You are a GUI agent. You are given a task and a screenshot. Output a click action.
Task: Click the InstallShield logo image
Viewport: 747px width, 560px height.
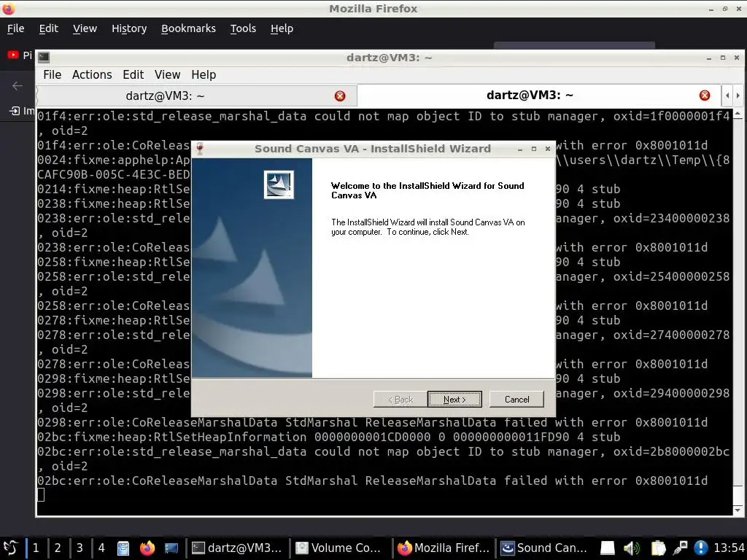[x=279, y=184]
